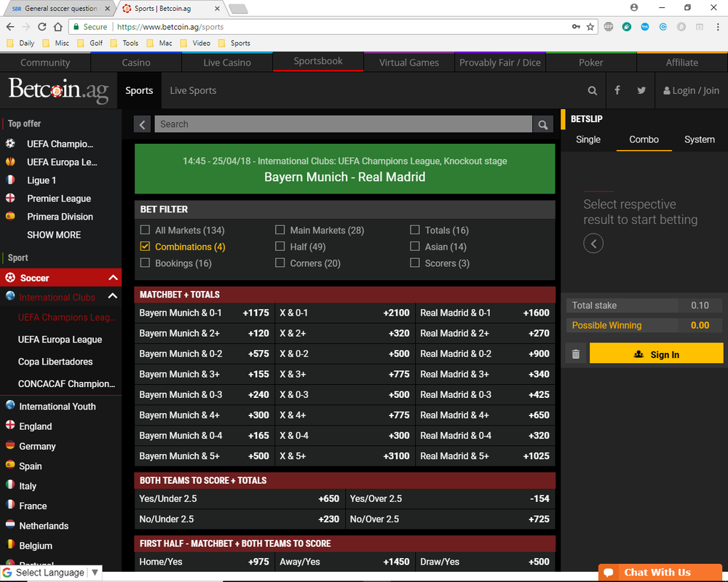Go to browser home icon
The height and width of the screenshot is (582, 728).
(x=58, y=27)
